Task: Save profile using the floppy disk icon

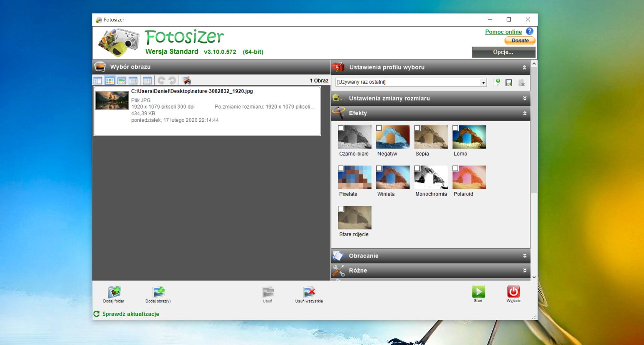Action: 508,82
